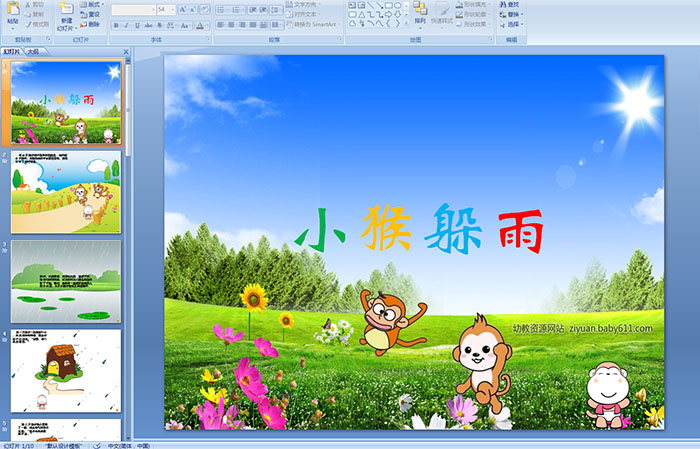Click the increase font size icon
The height and width of the screenshot is (449, 700).
click(x=184, y=9)
